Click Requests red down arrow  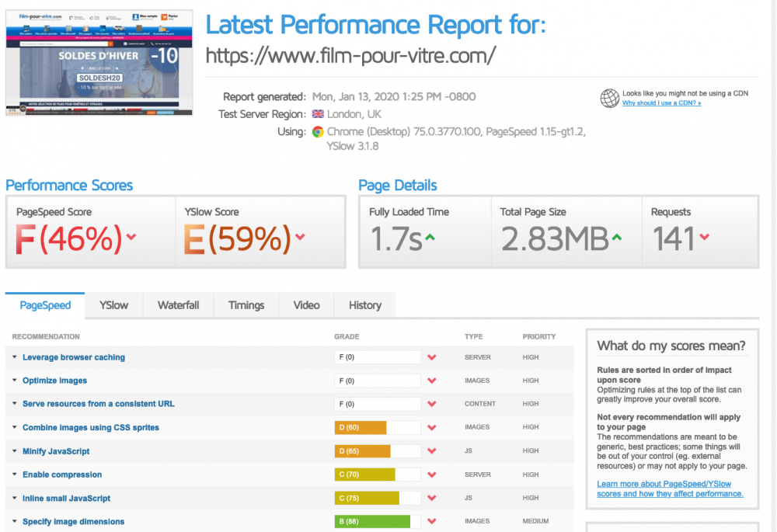(x=704, y=237)
